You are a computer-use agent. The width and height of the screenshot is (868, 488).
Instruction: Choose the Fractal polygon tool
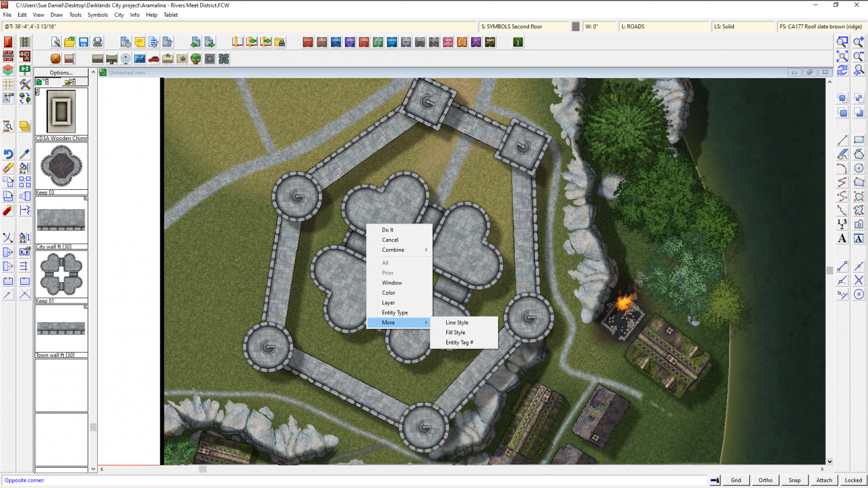[859, 210]
